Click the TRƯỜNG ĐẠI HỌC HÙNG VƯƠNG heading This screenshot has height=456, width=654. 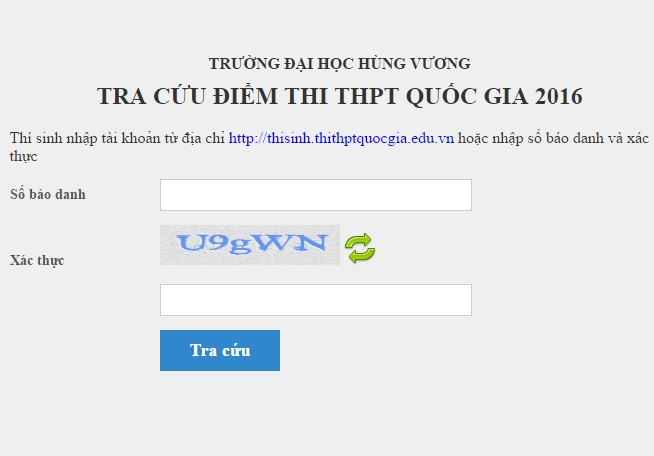[x=340, y=63]
